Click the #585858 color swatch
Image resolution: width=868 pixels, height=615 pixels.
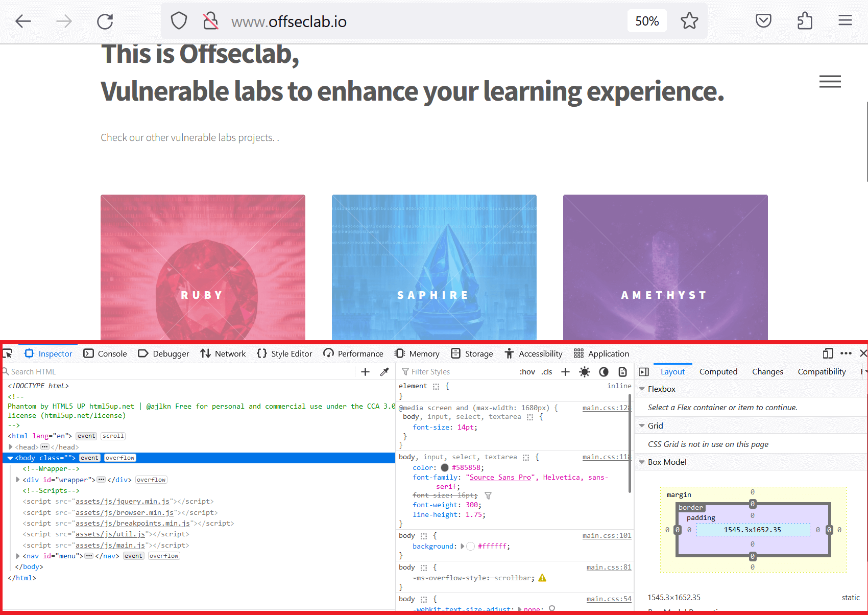coord(445,467)
